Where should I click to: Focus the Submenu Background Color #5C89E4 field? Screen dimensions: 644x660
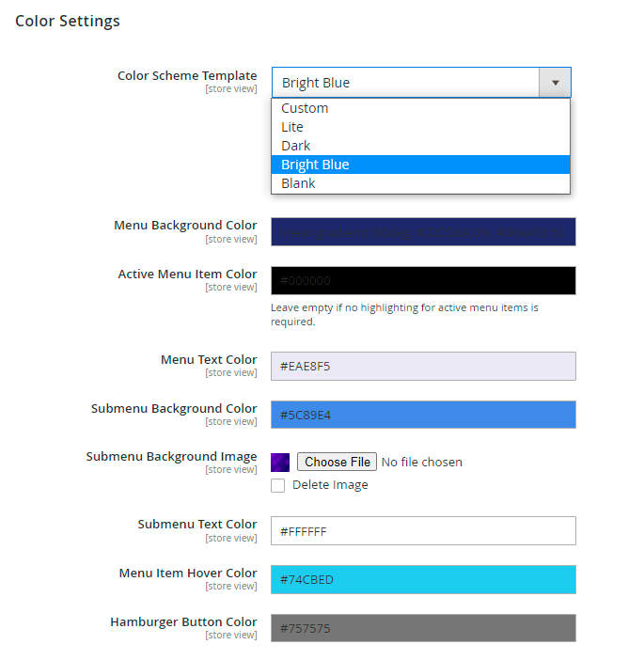(x=423, y=415)
